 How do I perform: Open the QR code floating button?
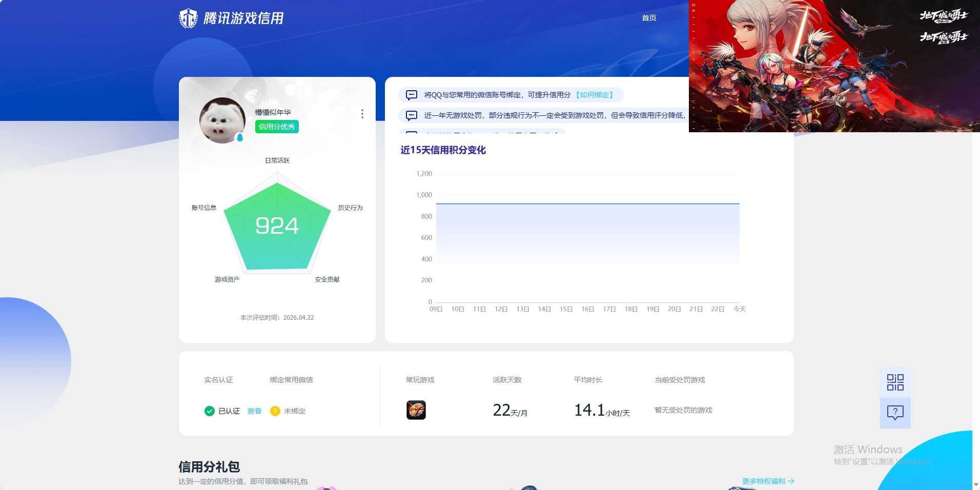(895, 382)
